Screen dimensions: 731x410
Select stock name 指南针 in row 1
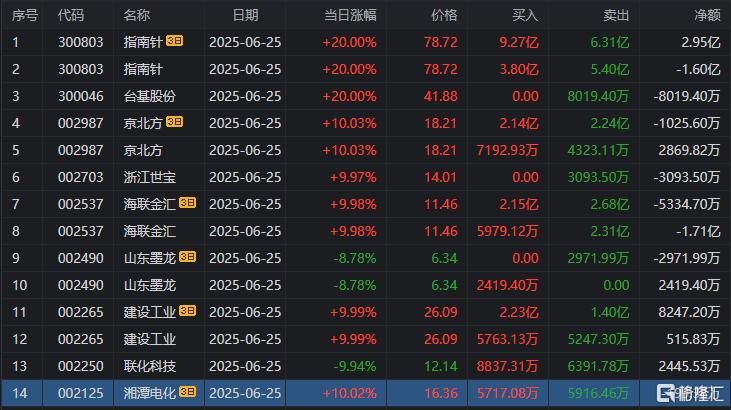tap(143, 42)
